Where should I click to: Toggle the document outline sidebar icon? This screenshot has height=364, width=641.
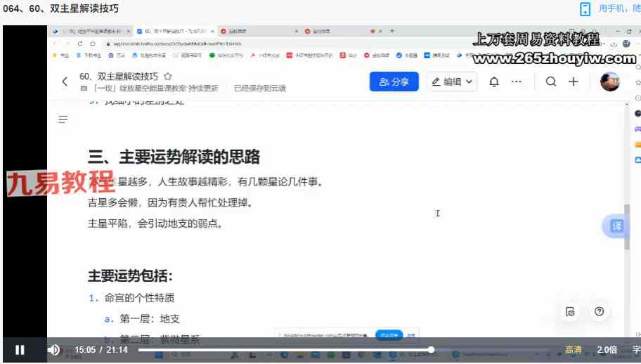(63, 119)
